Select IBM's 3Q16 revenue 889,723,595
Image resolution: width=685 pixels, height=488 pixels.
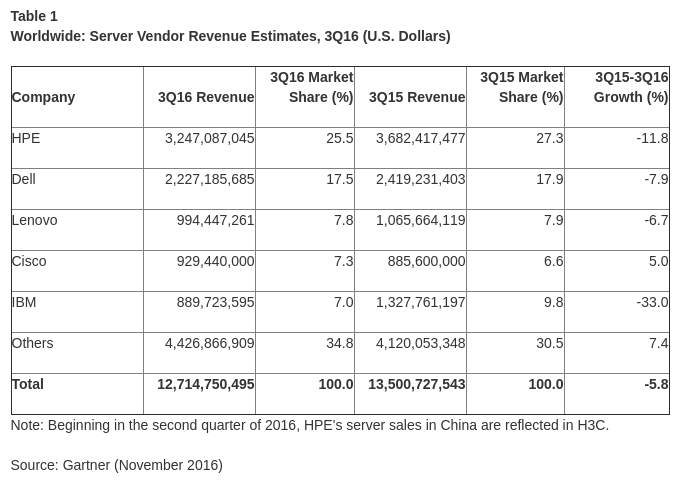pyautogui.click(x=215, y=302)
